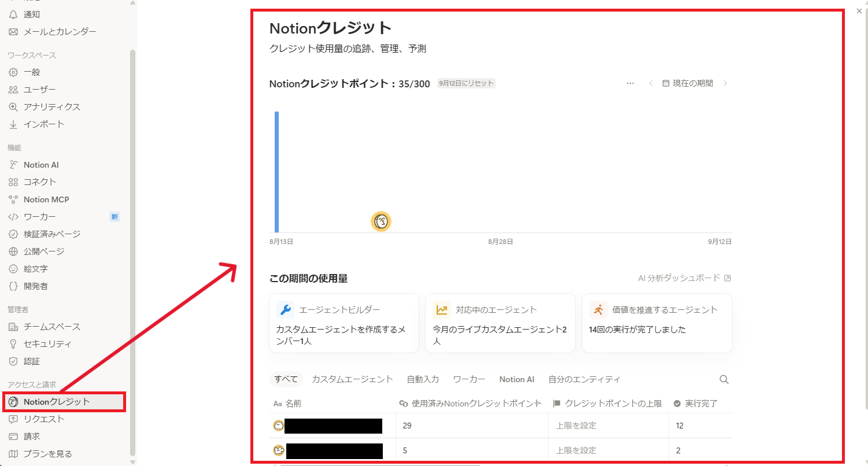Switch to the カスタムエージェント tab
This screenshot has height=466, width=868.
pos(352,379)
